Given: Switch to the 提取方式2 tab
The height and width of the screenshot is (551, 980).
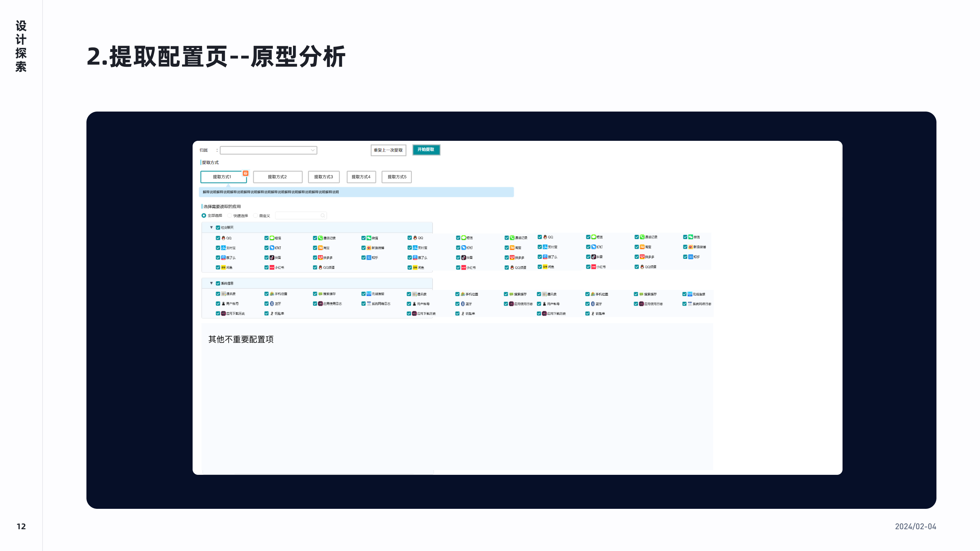Looking at the screenshot, I should click(x=277, y=177).
